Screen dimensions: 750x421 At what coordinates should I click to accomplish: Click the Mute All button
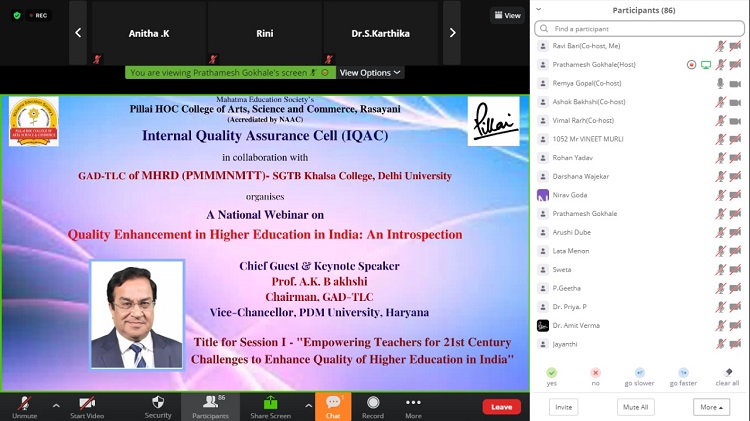tap(636, 407)
